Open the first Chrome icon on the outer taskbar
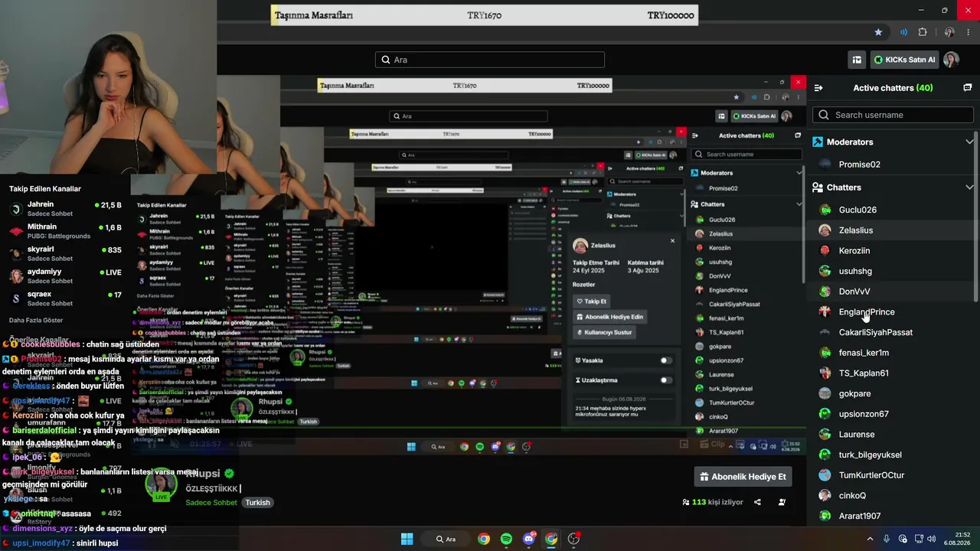 pyautogui.click(x=484, y=539)
